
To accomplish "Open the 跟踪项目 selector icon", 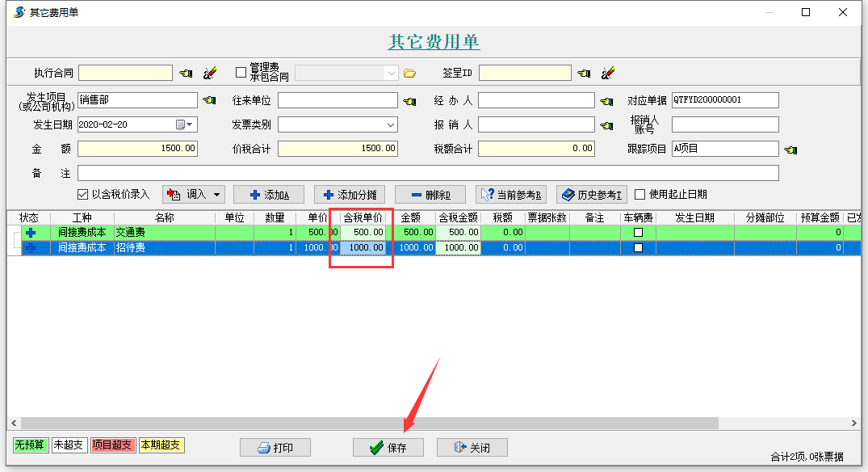I will point(789,149).
